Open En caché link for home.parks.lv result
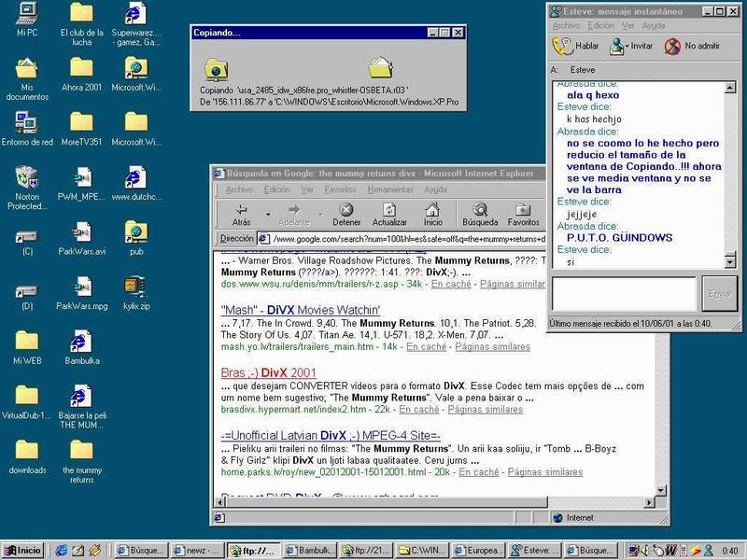The height and width of the screenshot is (560, 747). coord(479,472)
